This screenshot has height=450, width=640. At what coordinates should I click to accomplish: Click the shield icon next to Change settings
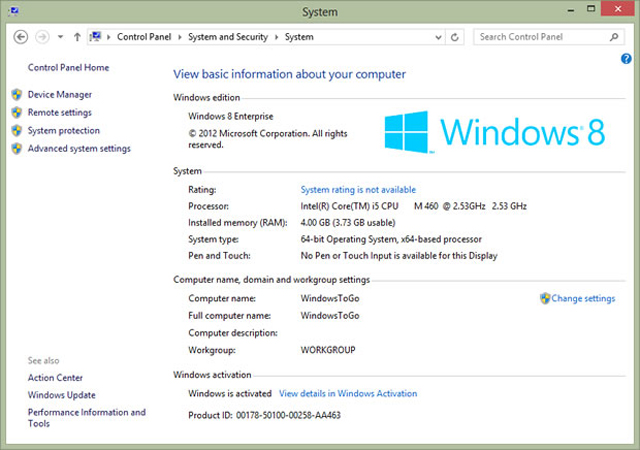[x=545, y=299]
